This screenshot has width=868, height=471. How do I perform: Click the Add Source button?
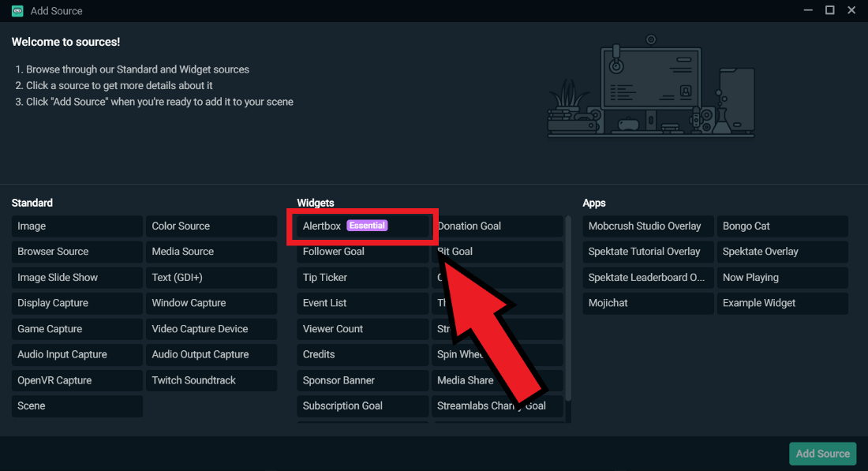click(x=822, y=454)
